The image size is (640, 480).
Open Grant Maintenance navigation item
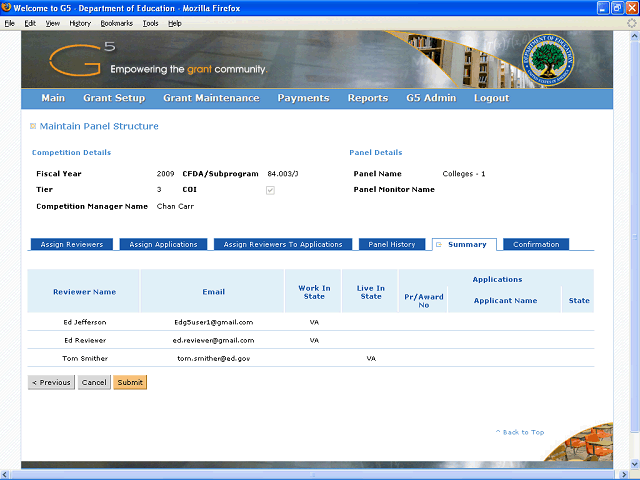[211, 98]
